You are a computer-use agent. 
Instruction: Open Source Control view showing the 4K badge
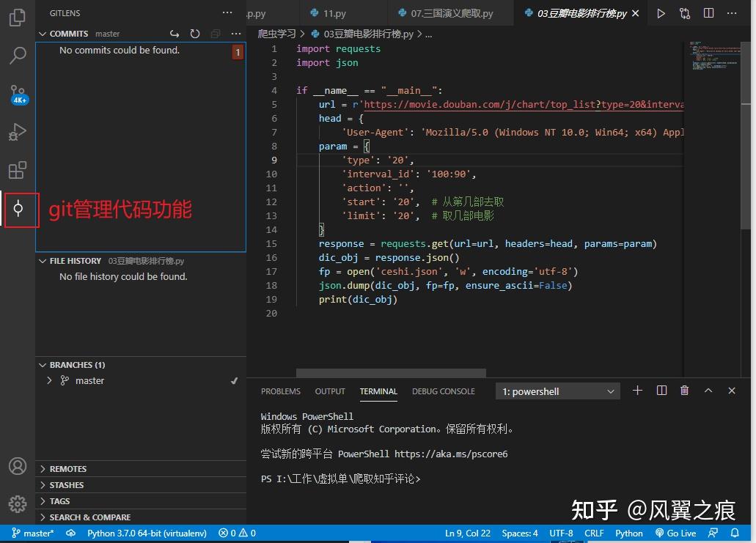point(18,94)
